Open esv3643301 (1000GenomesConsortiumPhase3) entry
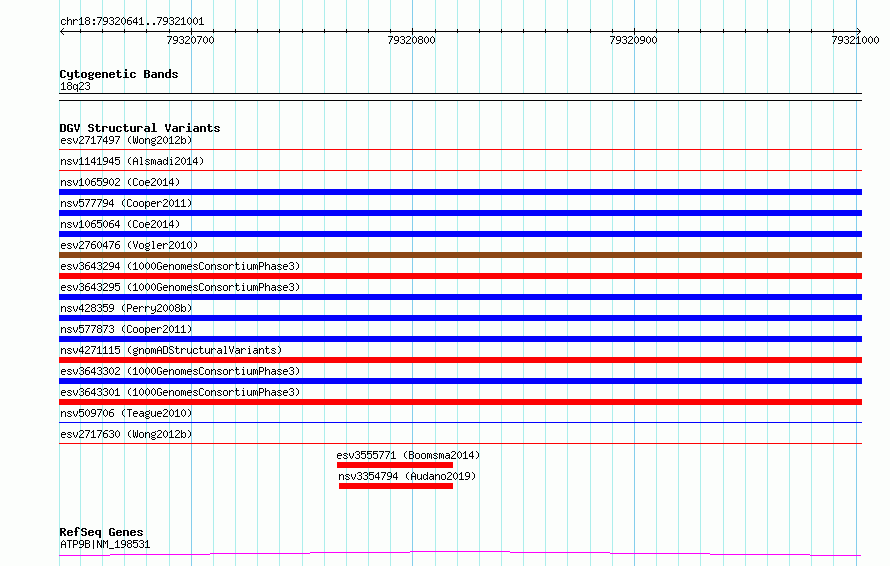This screenshot has height=566, width=890. (x=180, y=392)
